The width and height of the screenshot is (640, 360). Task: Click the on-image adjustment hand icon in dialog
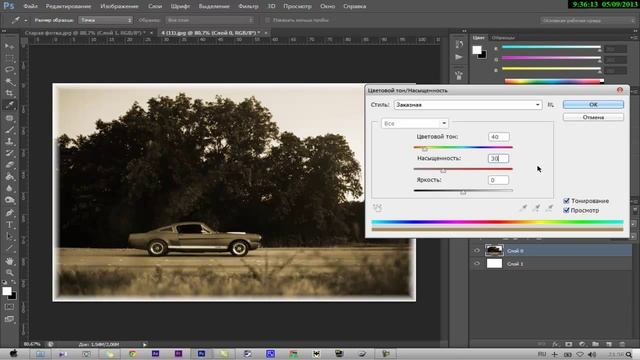point(377,208)
